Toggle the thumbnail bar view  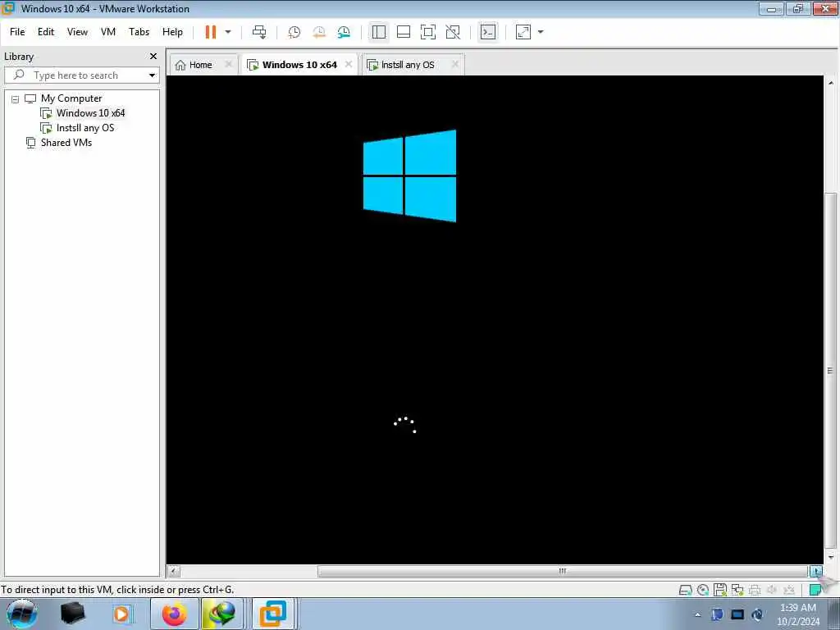pyautogui.click(x=404, y=32)
